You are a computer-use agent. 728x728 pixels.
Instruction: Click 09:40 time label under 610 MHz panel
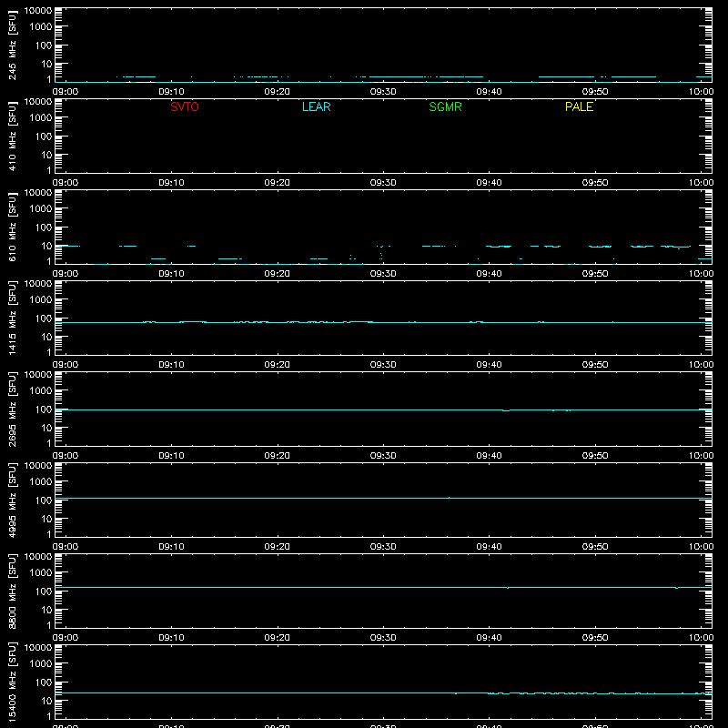pos(489,274)
